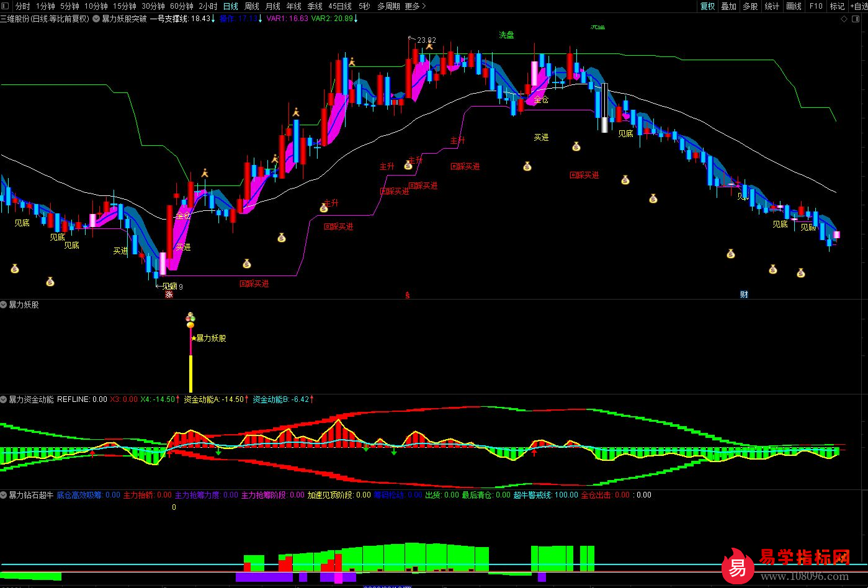The image size is (868, 588).
Task: Select the 30分钟 period tab
Action: 153,6
